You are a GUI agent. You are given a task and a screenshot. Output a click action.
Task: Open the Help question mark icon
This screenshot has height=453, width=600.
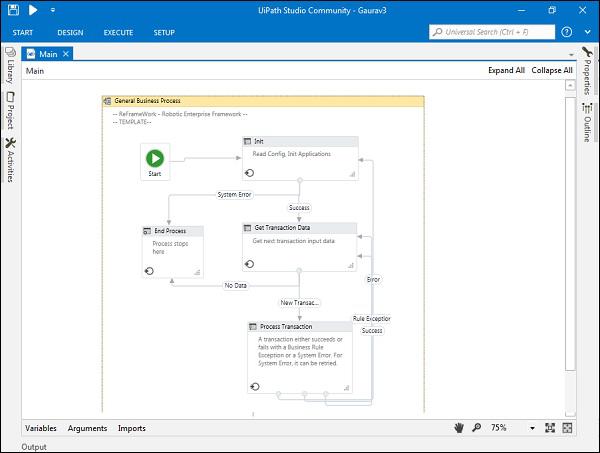pos(567,32)
